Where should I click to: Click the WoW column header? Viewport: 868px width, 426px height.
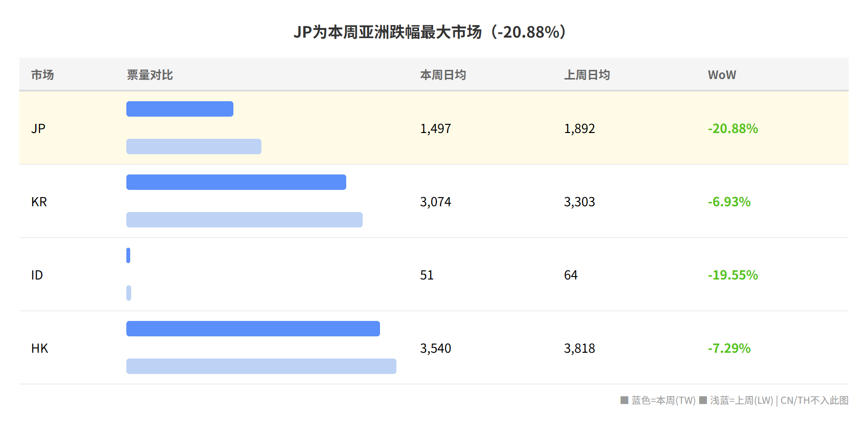(722, 75)
